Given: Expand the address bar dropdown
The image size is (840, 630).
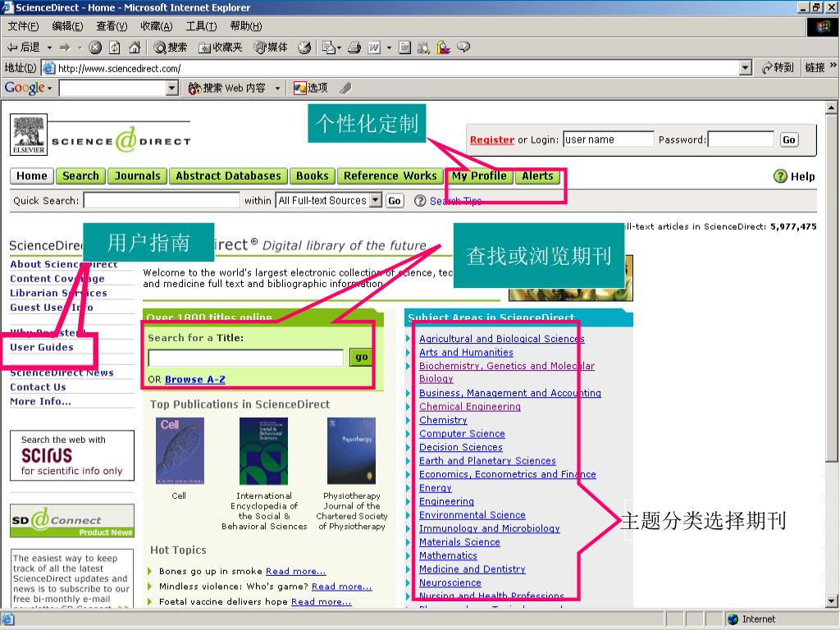Looking at the screenshot, I should point(745,68).
